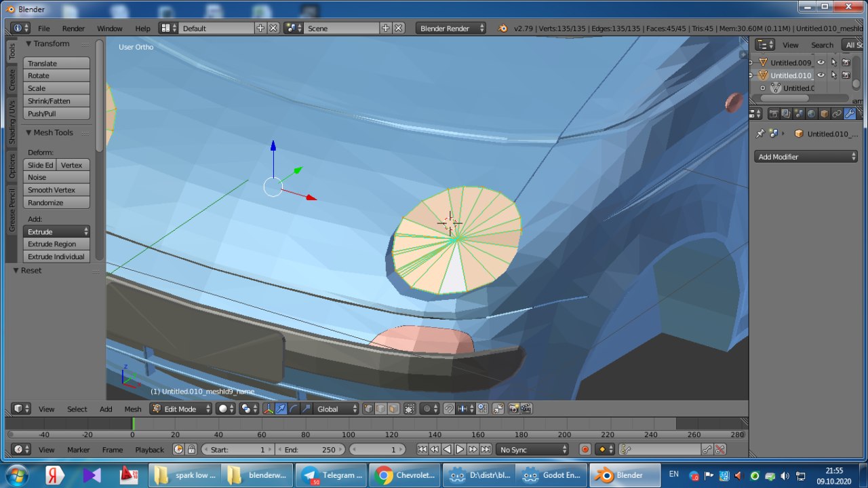The width and height of the screenshot is (868, 488).
Task: Jump to previous keyframe
Action: point(435,449)
